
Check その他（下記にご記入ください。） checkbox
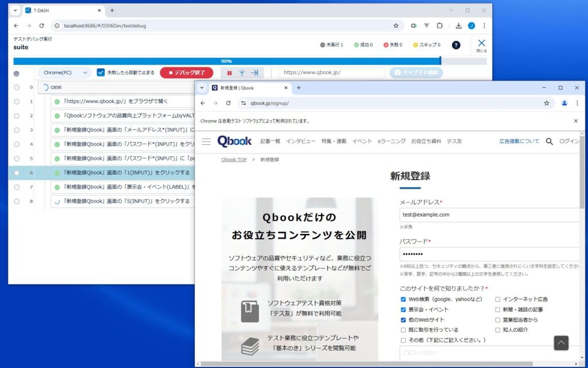click(403, 340)
